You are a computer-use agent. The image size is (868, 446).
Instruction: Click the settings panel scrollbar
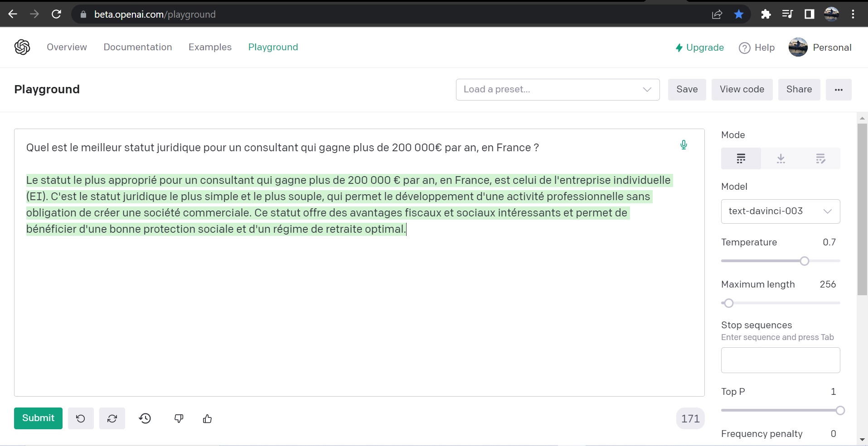[x=862, y=209]
